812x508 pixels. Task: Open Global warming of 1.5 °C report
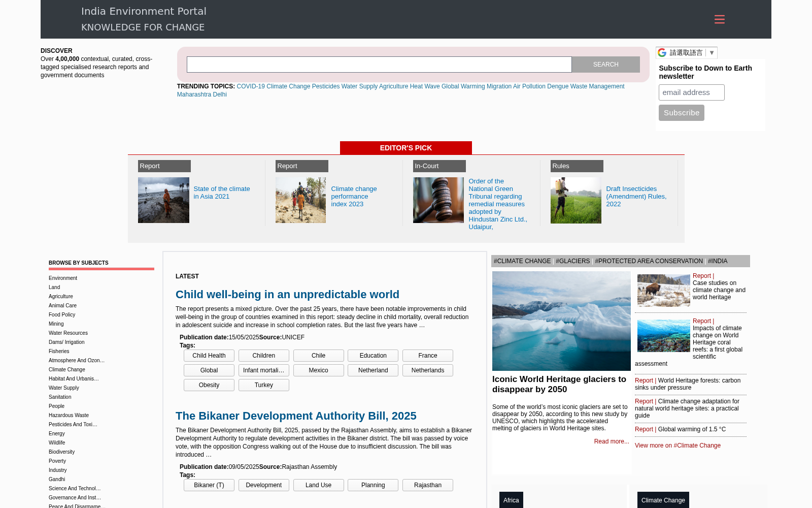click(692, 429)
